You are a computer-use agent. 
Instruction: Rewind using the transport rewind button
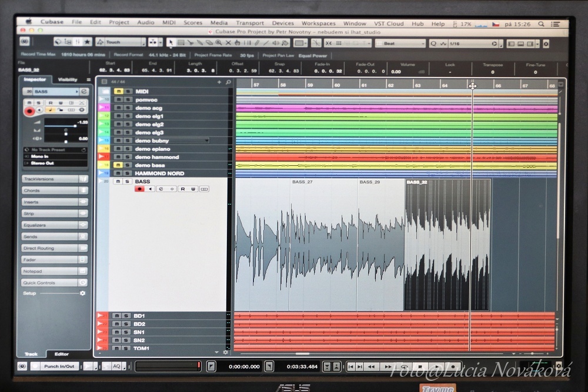371,367
